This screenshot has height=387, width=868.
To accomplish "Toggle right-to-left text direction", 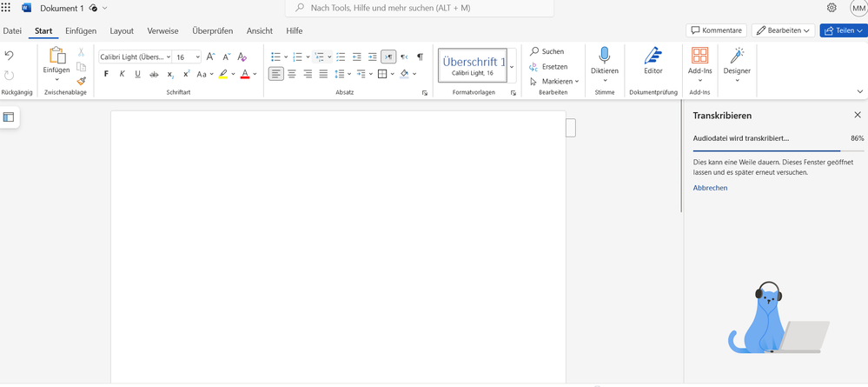I will click(x=404, y=57).
